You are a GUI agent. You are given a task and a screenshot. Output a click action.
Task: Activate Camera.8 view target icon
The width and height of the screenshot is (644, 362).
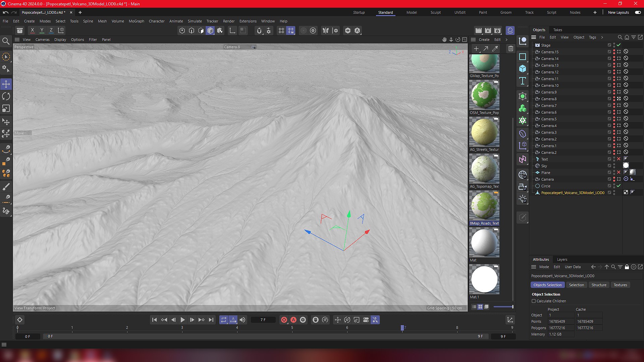click(x=619, y=99)
